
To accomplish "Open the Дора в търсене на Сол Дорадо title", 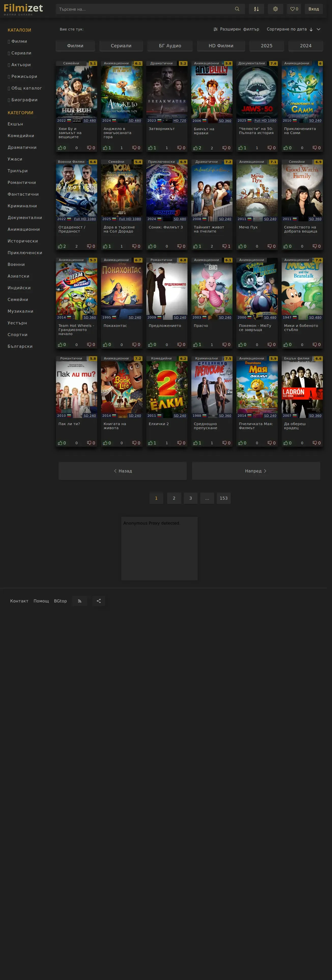I will (119, 229).
